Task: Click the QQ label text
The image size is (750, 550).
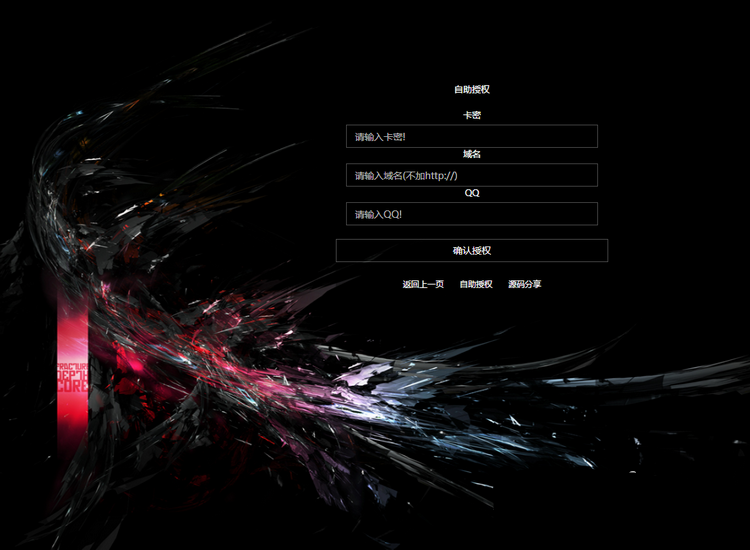Action: 472,193
